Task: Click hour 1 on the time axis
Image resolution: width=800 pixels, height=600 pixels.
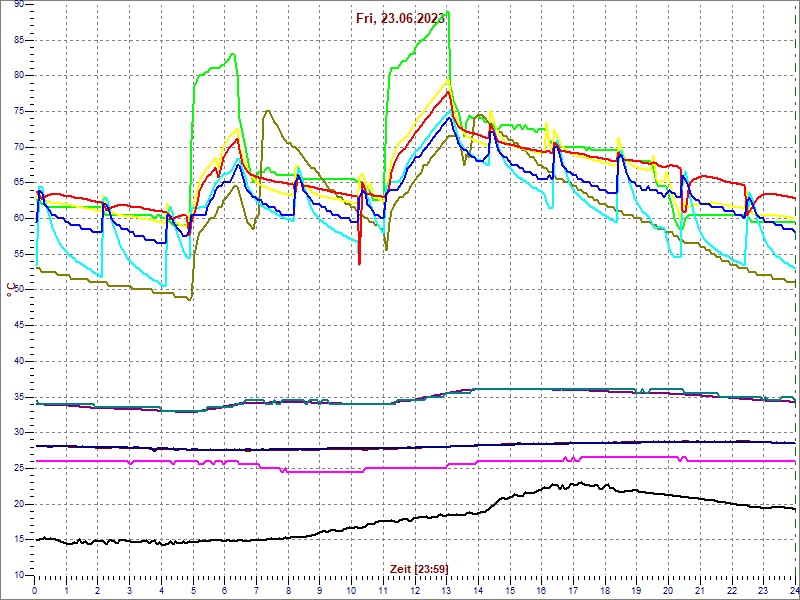Action: pyautogui.click(x=66, y=590)
